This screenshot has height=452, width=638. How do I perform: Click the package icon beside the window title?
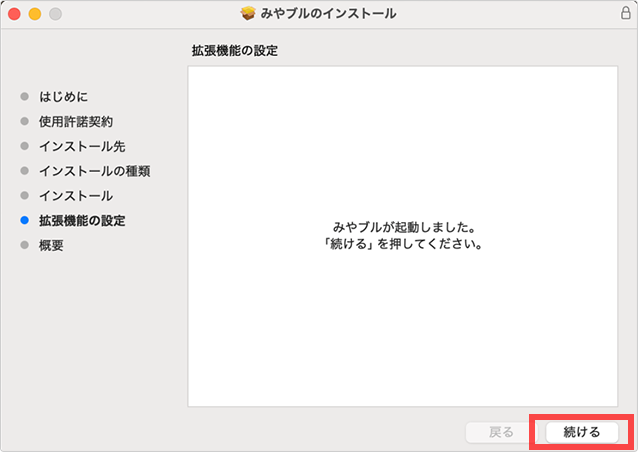pos(249,14)
